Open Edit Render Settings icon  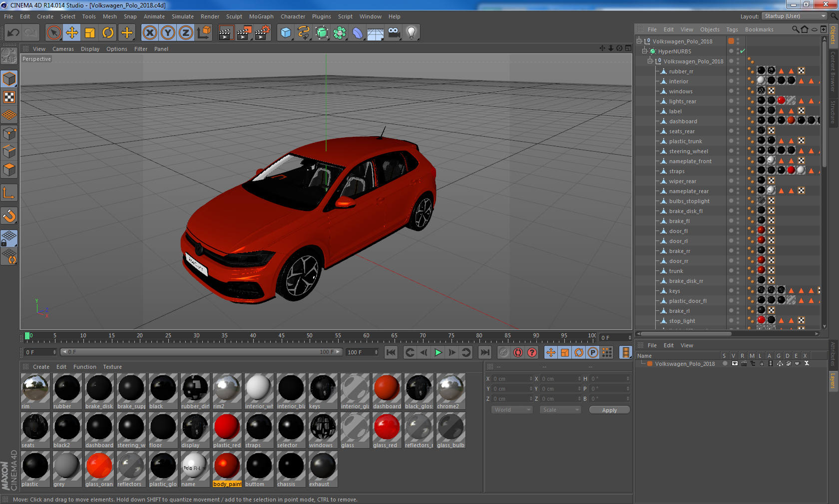(262, 33)
